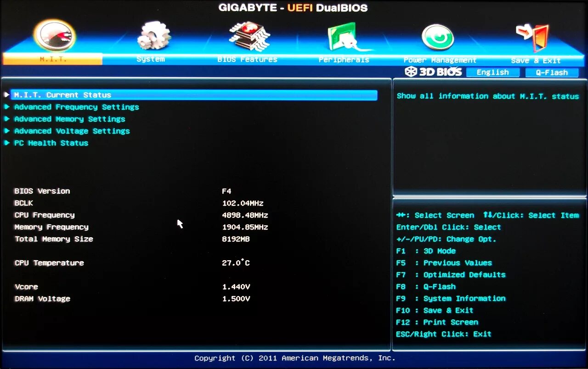Image resolution: width=588 pixels, height=369 pixels.
Task: Select the CPU Temperature label
Action: click(x=49, y=263)
